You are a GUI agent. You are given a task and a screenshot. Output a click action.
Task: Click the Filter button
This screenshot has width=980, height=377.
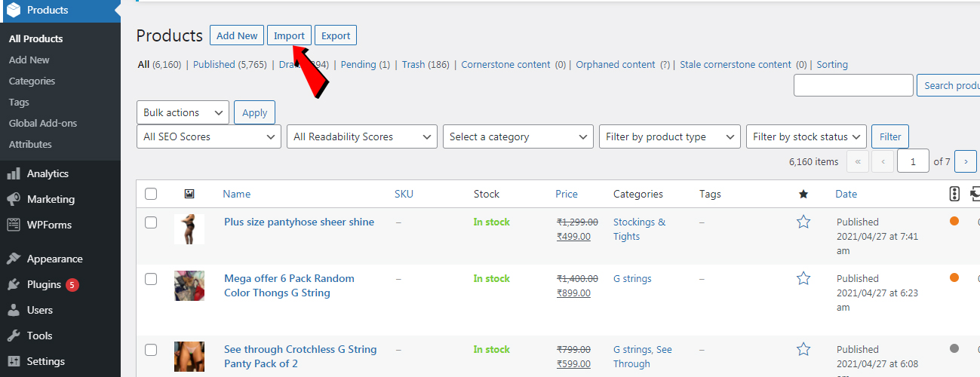coord(890,136)
